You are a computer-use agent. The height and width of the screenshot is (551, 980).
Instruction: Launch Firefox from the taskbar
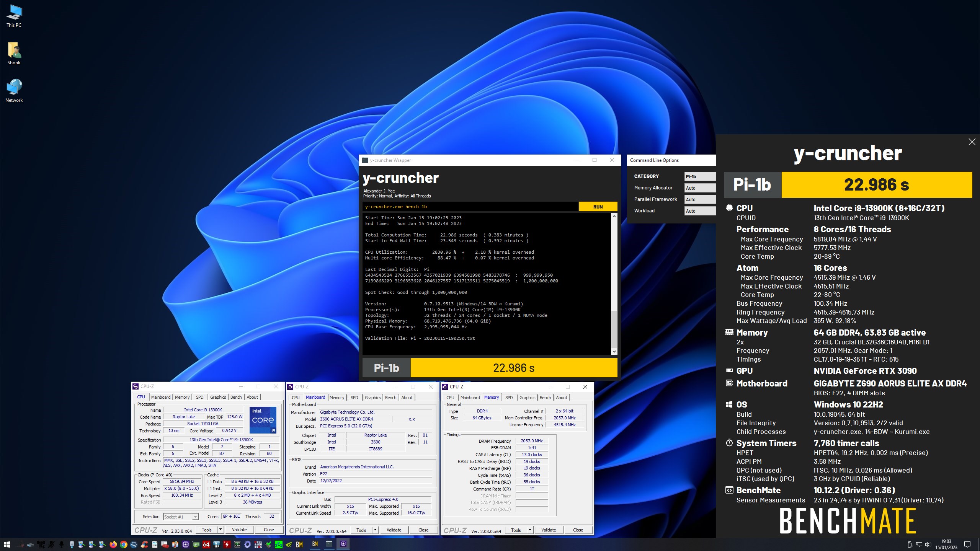click(113, 544)
